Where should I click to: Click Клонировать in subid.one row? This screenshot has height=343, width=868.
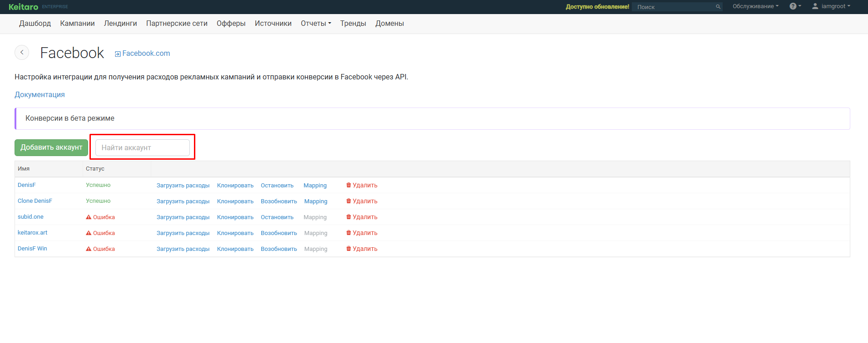235,217
